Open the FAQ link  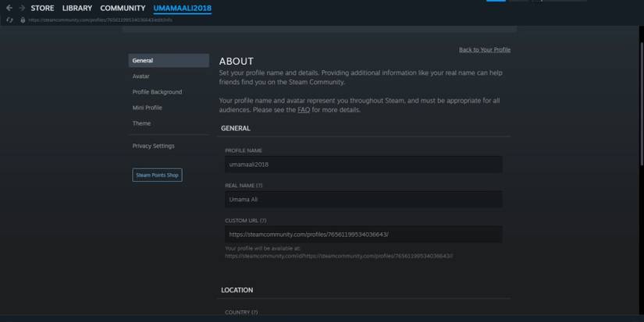click(304, 110)
